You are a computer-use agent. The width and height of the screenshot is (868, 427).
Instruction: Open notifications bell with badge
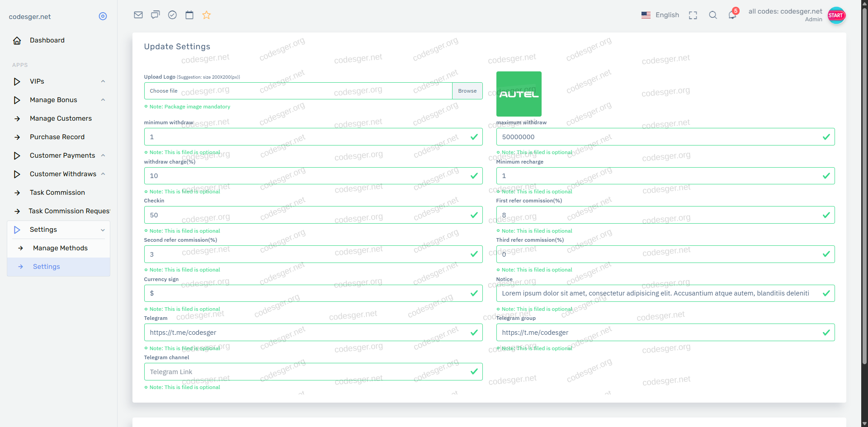[732, 15]
